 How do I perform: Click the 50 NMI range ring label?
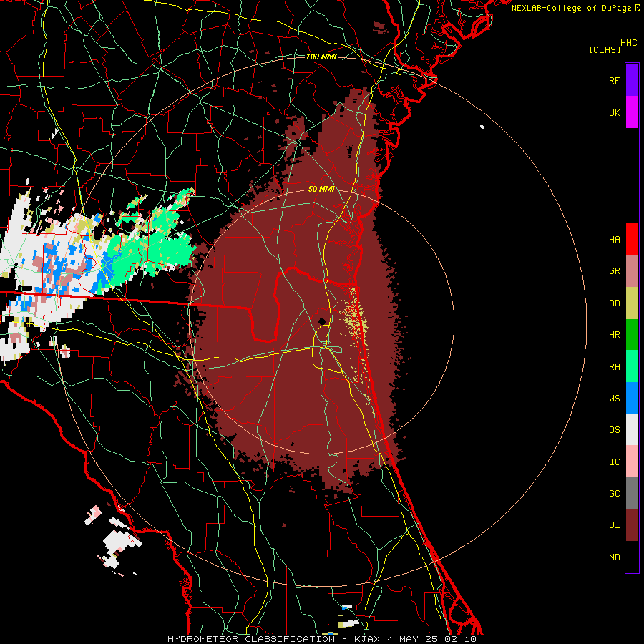321,190
